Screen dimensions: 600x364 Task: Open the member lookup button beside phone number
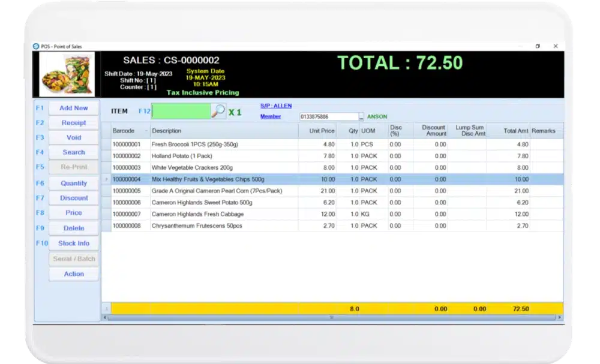click(x=361, y=117)
